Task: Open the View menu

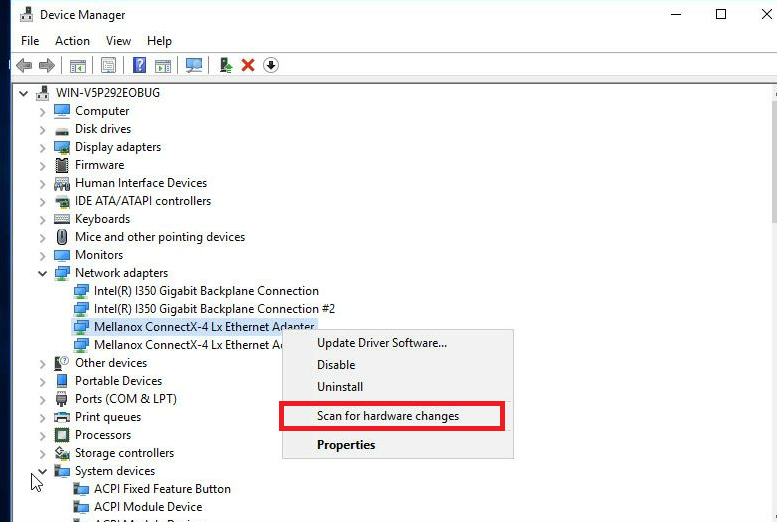Action: click(118, 41)
